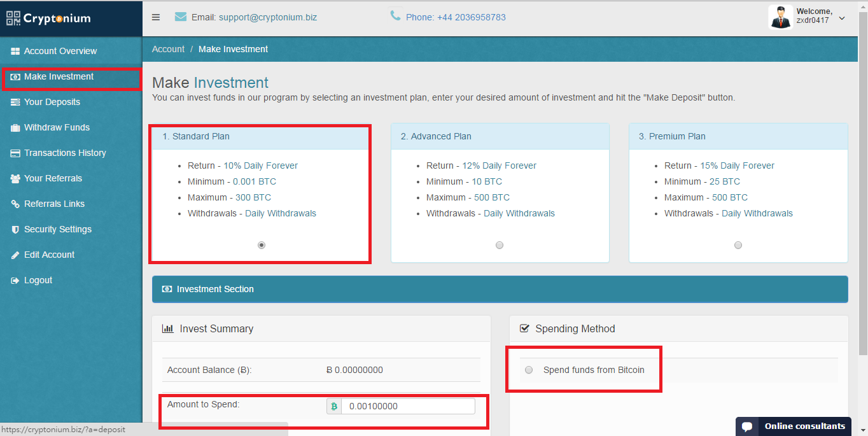Image resolution: width=868 pixels, height=436 pixels.
Task: Click the Referrals Links chain icon
Action: pos(15,204)
